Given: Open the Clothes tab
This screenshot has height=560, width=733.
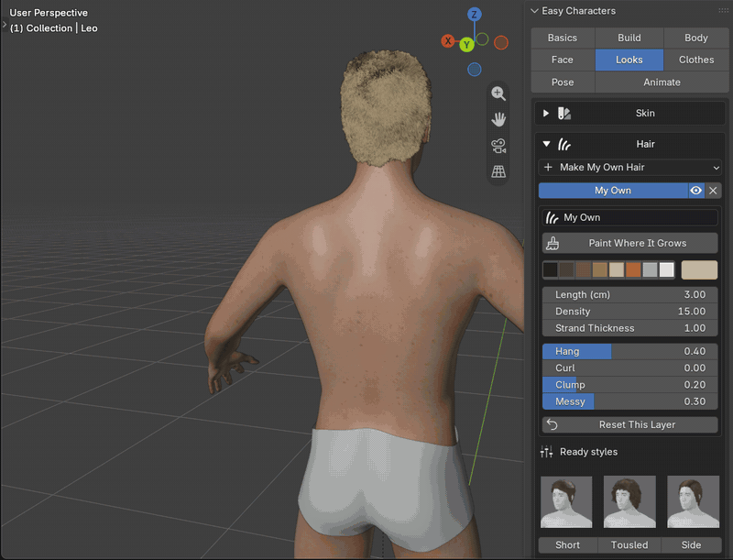Looking at the screenshot, I should (696, 60).
